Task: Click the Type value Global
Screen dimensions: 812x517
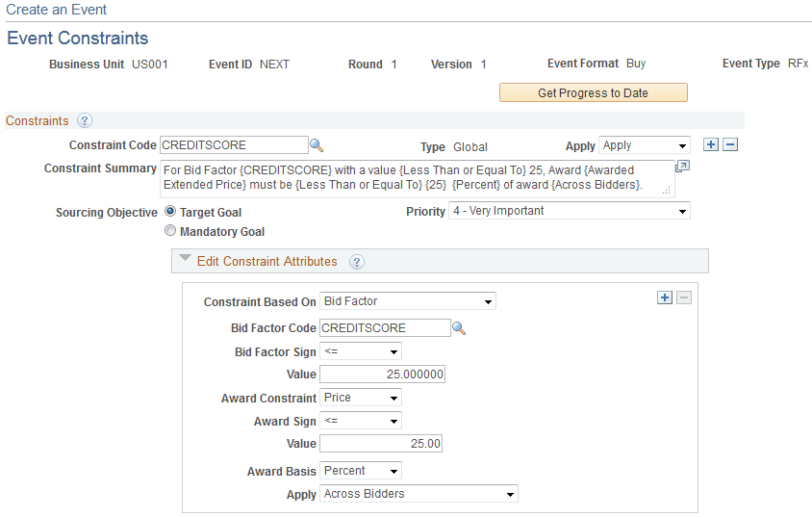Action: pyautogui.click(x=470, y=147)
